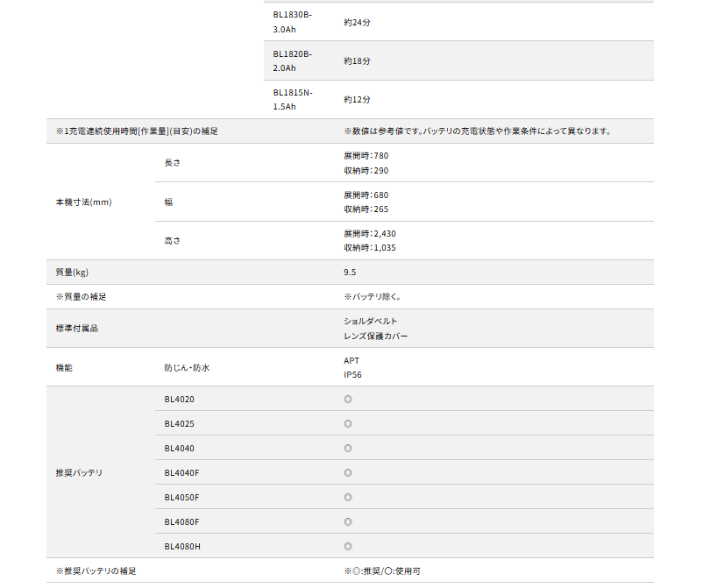Click the 長さ dimension label
Viewport: 703px width, 588px height.
point(172,163)
